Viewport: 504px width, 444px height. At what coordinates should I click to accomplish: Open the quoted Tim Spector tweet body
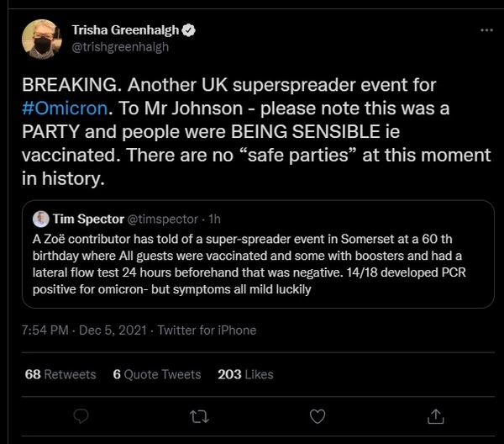252,267
